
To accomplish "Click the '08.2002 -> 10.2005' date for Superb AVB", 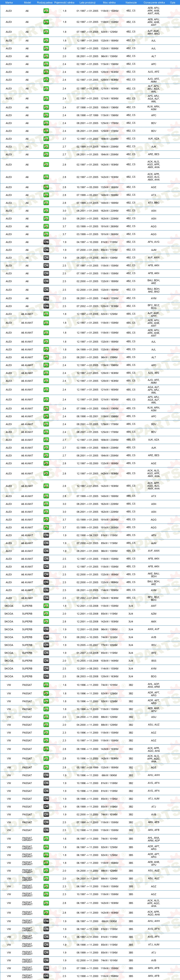I will pyautogui.click(x=87, y=637).
